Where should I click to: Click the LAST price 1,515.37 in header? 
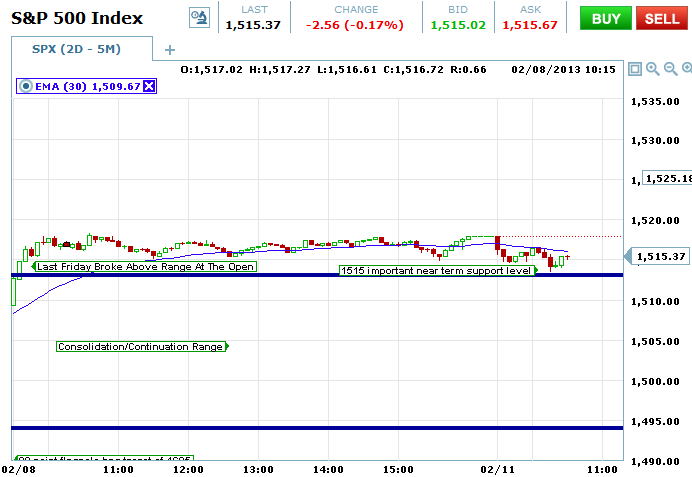253,25
